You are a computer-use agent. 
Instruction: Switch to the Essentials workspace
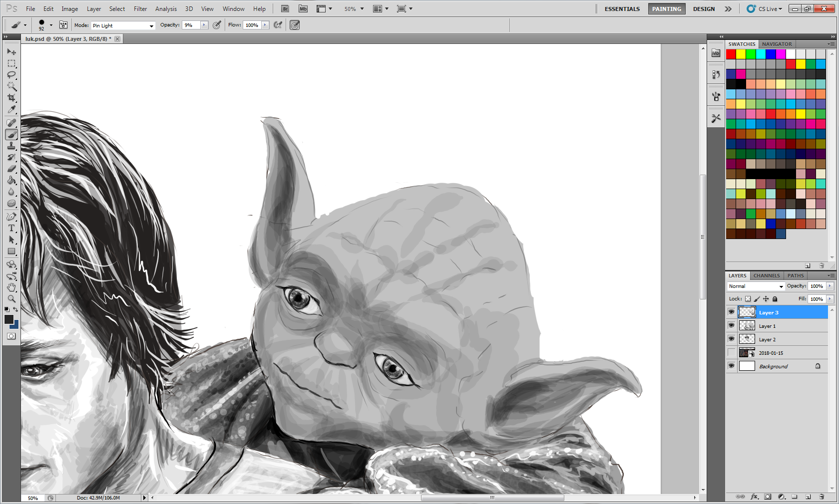click(622, 9)
